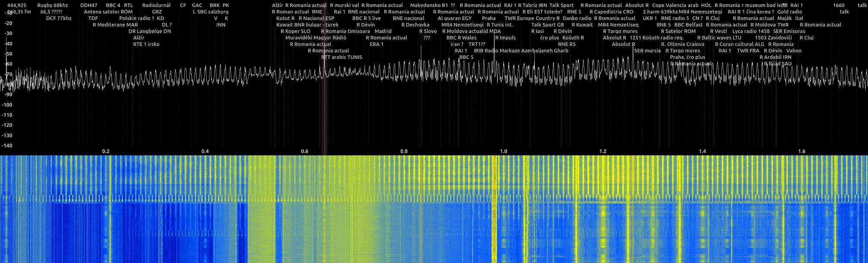Select the 'Danko radio' label
Image resolution: width=868 pixels, height=263 pixels.
577,18
